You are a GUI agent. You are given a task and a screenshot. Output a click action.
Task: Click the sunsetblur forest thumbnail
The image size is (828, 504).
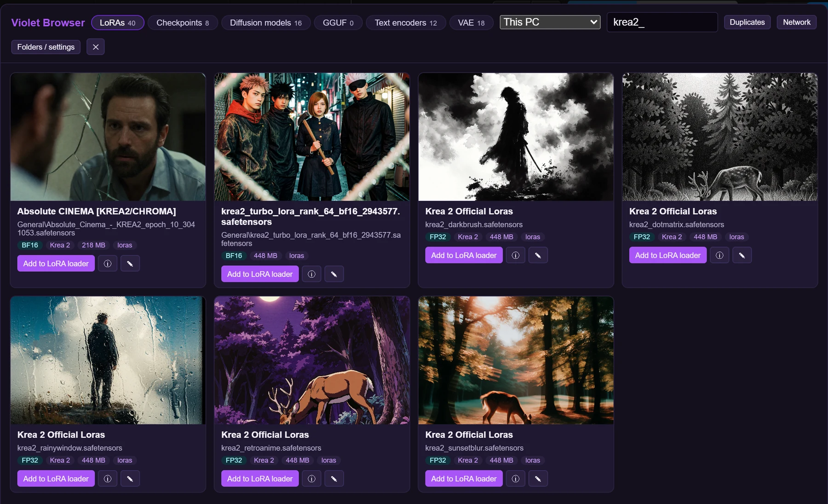coord(516,360)
